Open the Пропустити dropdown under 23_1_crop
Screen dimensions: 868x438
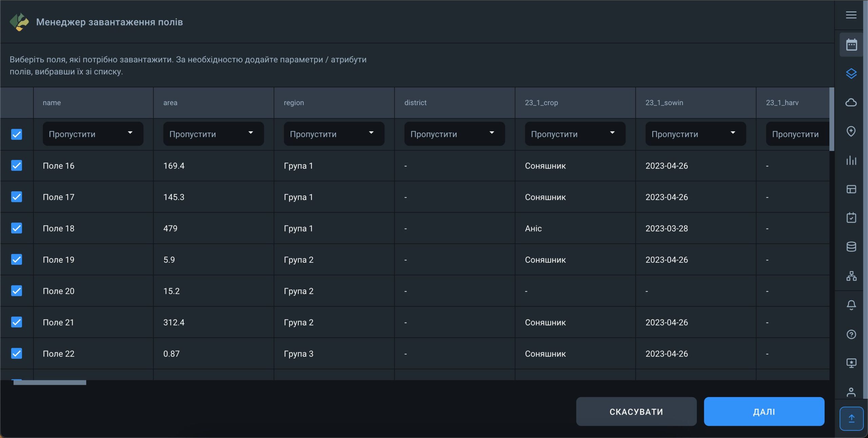coord(575,134)
